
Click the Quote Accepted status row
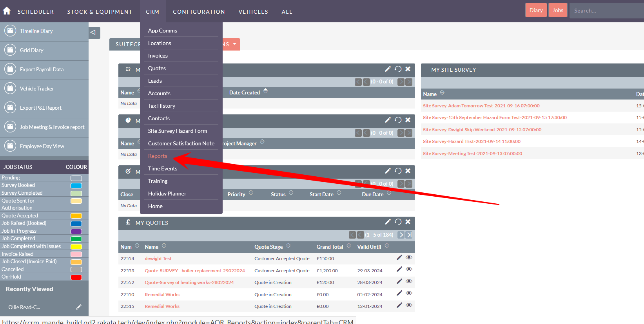pyautogui.click(x=44, y=215)
